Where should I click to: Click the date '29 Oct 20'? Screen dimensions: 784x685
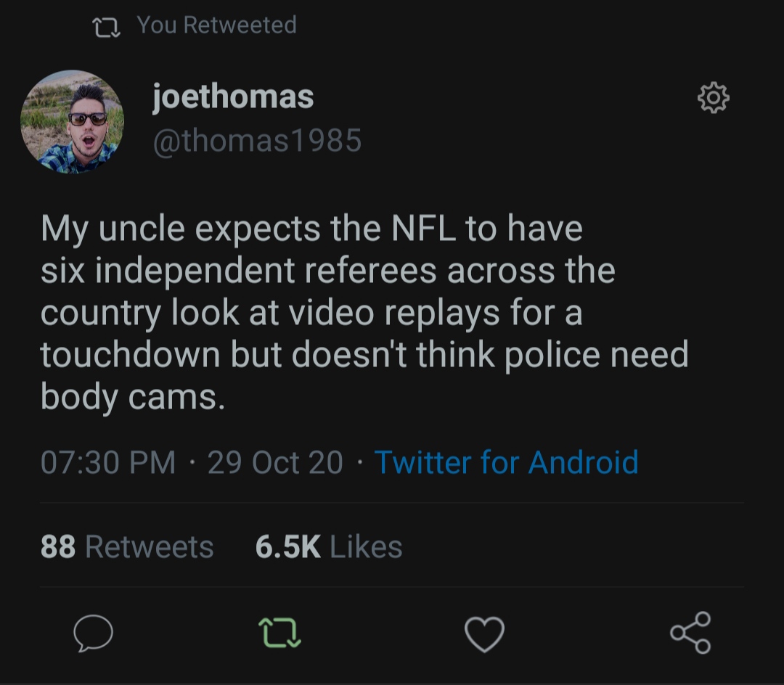pyautogui.click(x=275, y=462)
